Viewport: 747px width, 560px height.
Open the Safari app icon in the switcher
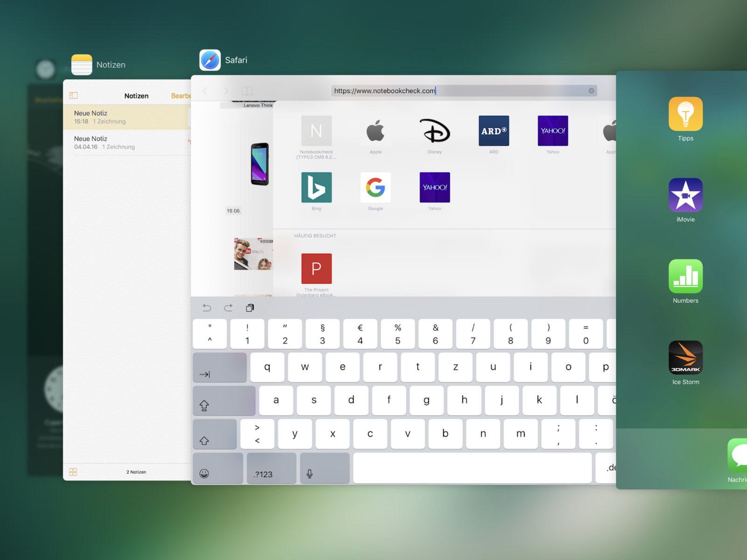pos(210,60)
